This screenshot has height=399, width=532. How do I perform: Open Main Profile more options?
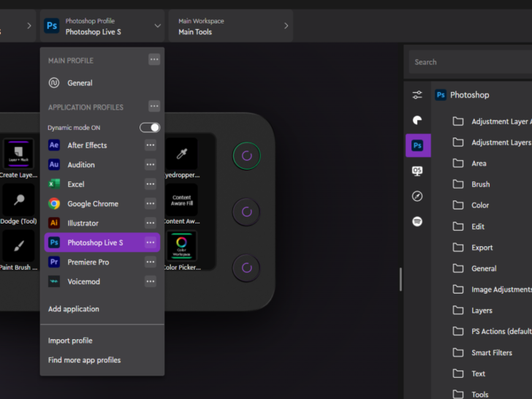154,60
